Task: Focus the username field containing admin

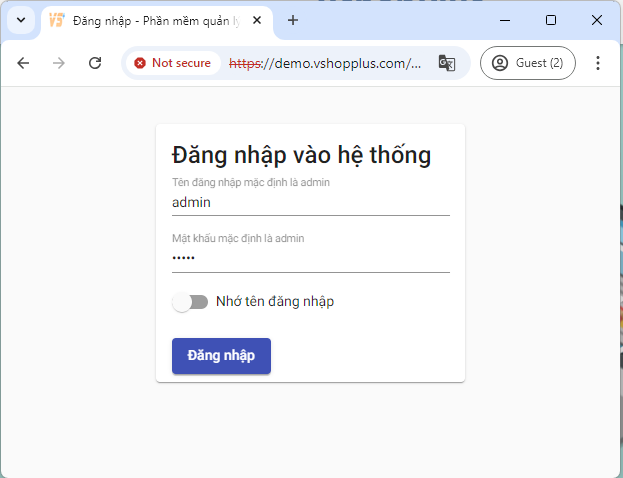Action: pyautogui.click(x=311, y=203)
